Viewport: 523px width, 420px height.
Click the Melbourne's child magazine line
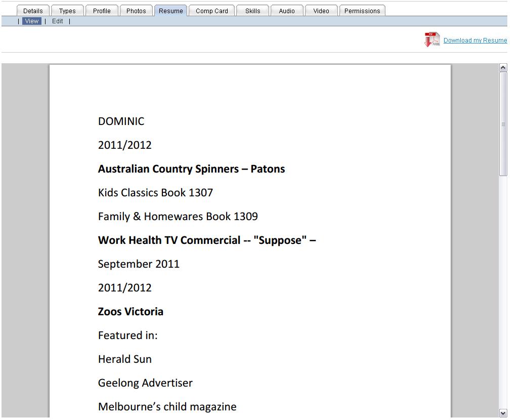pyautogui.click(x=167, y=407)
